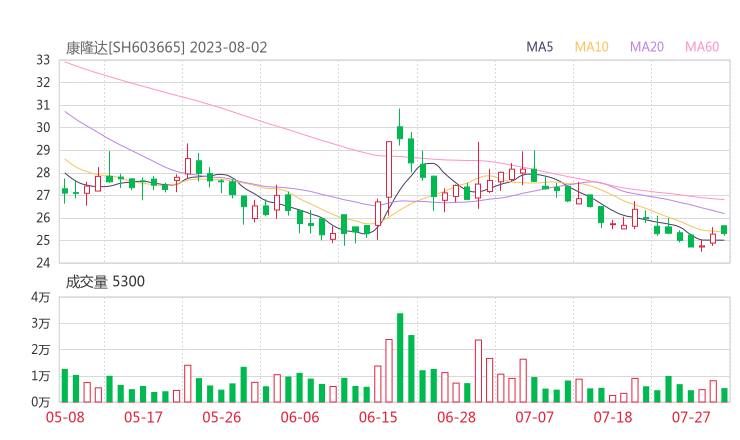
Task: Toggle the MA5 legend label
Action: pyautogui.click(x=543, y=47)
